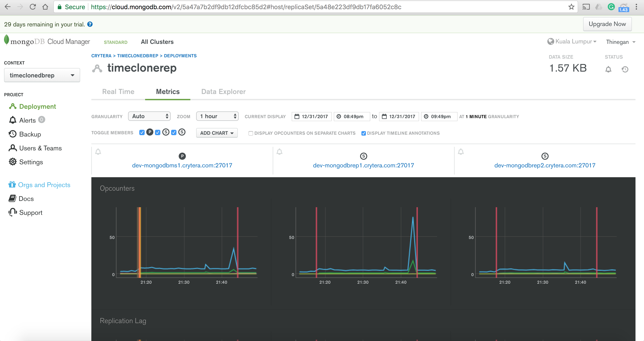Bookmark page with the star icon
This screenshot has width=644, height=341.
click(x=571, y=7)
